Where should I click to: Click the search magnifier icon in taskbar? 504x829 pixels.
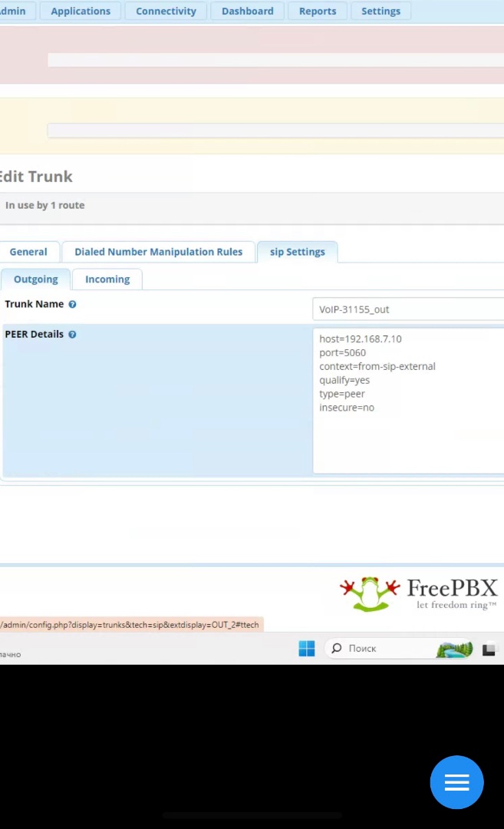[x=337, y=648]
